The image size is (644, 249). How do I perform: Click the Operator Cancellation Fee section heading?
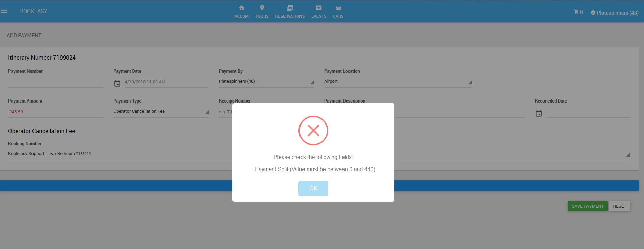pos(42,131)
